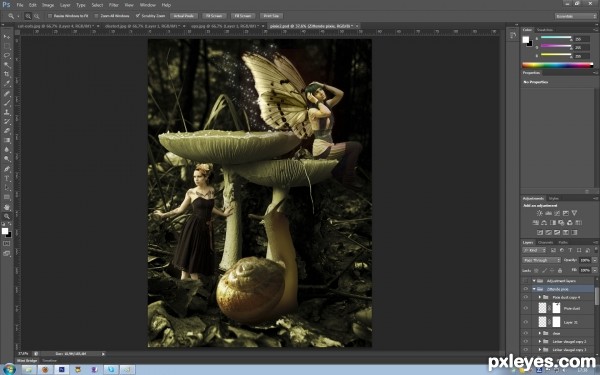
Task: Expand the Linker vleugel copy 3 group
Action: pyautogui.click(x=540, y=350)
